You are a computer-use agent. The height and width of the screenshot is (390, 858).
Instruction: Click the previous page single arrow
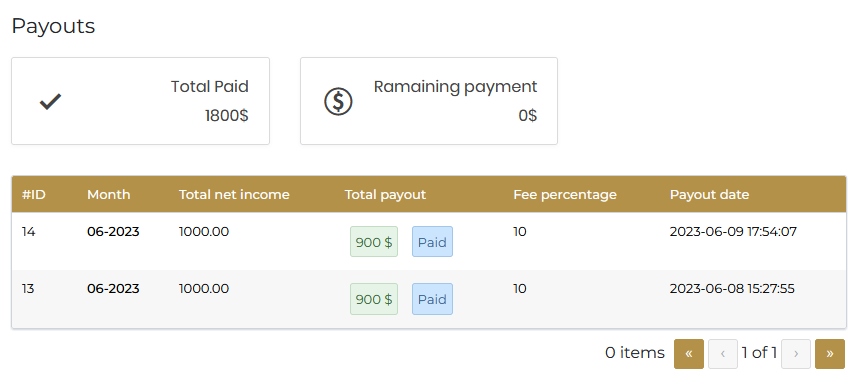(x=723, y=354)
